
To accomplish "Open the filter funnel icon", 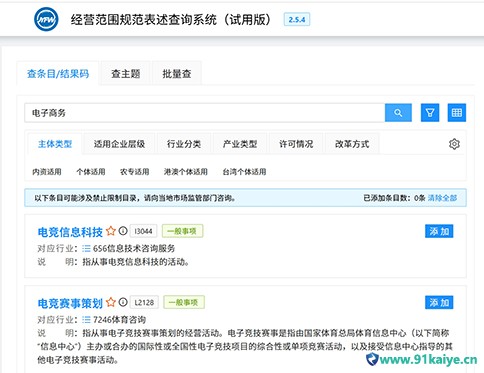I will tap(430, 113).
